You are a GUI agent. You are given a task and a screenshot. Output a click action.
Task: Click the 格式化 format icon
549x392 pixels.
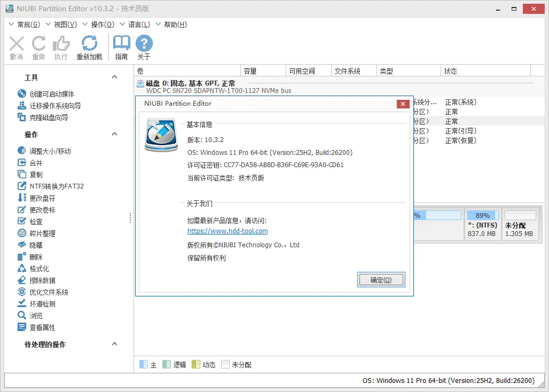(22, 269)
